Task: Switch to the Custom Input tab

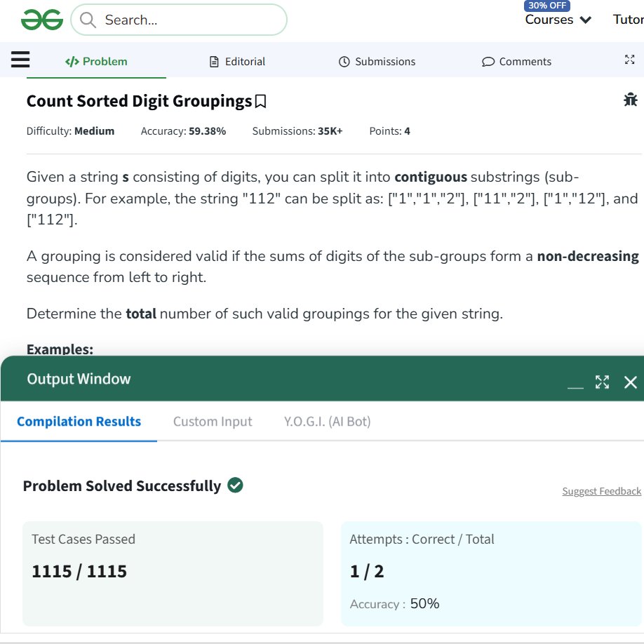Action: click(213, 422)
